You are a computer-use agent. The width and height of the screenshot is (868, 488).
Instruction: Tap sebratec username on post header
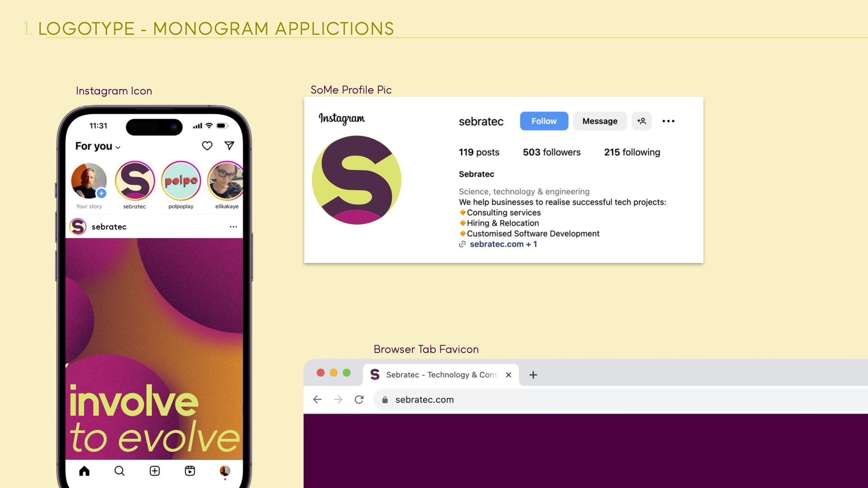(x=109, y=227)
